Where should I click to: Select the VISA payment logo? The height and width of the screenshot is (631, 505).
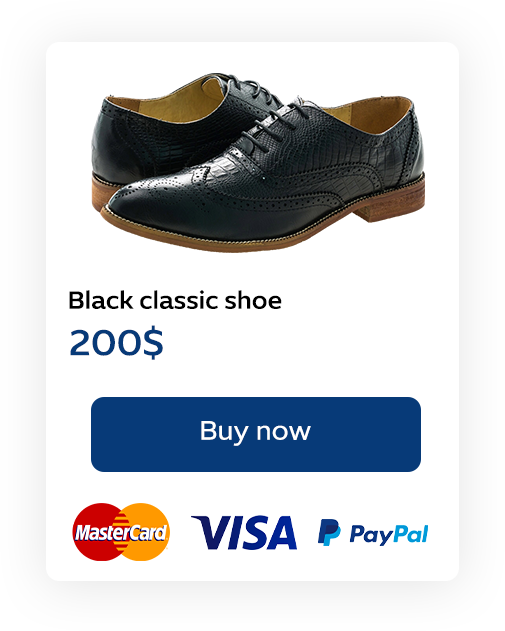tap(244, 532)
